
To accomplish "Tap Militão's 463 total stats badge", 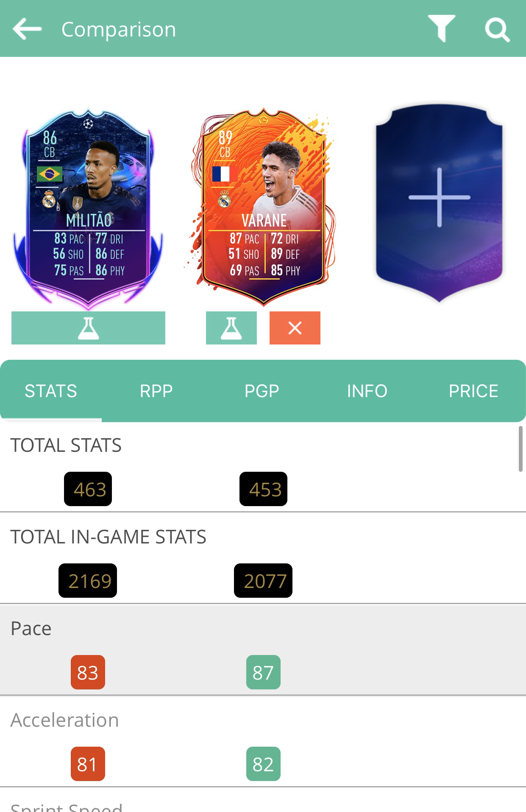I will tap(88, 489).
